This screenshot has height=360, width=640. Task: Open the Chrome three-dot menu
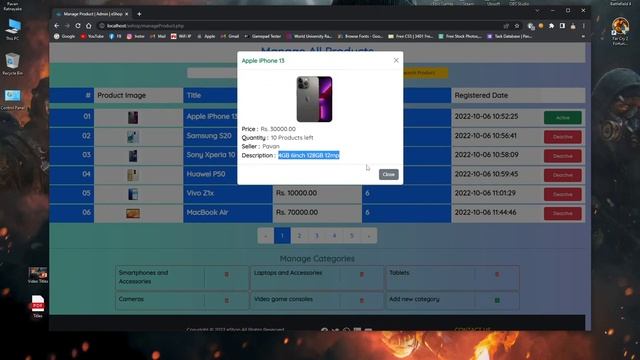tap(584, 26)
